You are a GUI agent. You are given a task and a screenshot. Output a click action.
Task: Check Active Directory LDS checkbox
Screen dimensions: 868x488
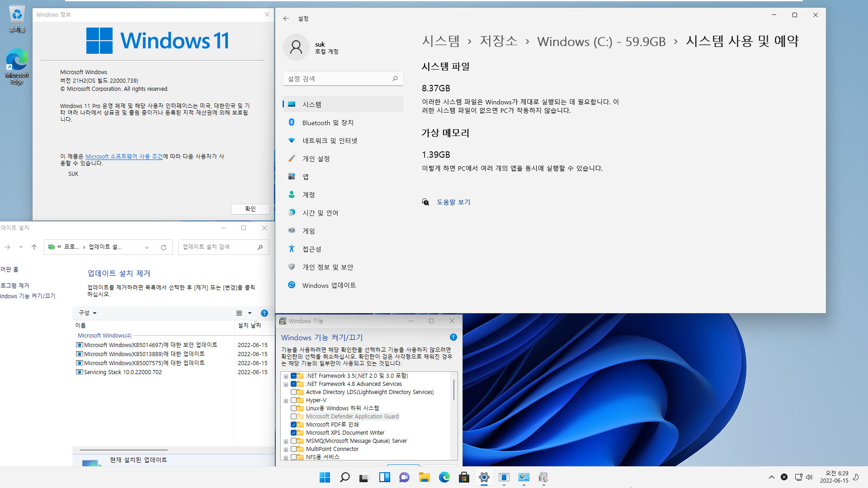(x=293, y=392)
